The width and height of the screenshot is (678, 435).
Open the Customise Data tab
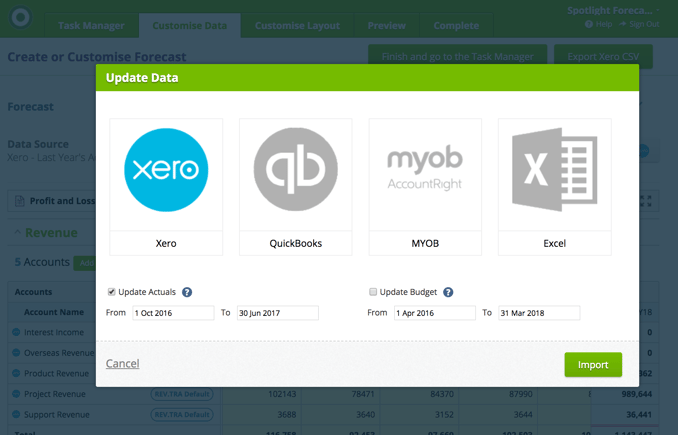(x=189, y=26)
